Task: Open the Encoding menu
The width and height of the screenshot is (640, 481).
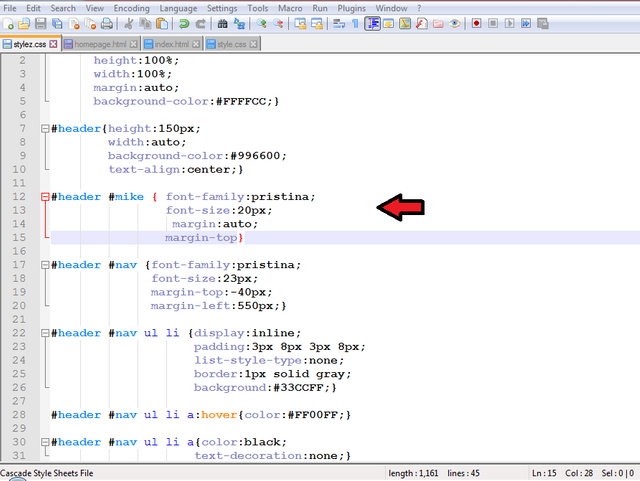Action: pyautogui.click(x=131, y=8)
